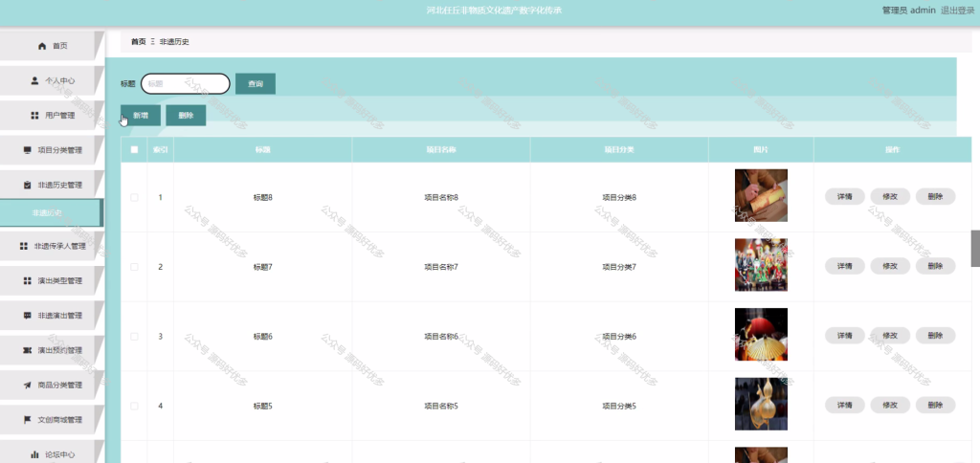Expand the 商品分类管理 menu label
Screen dimensions: 980x463
60,386
